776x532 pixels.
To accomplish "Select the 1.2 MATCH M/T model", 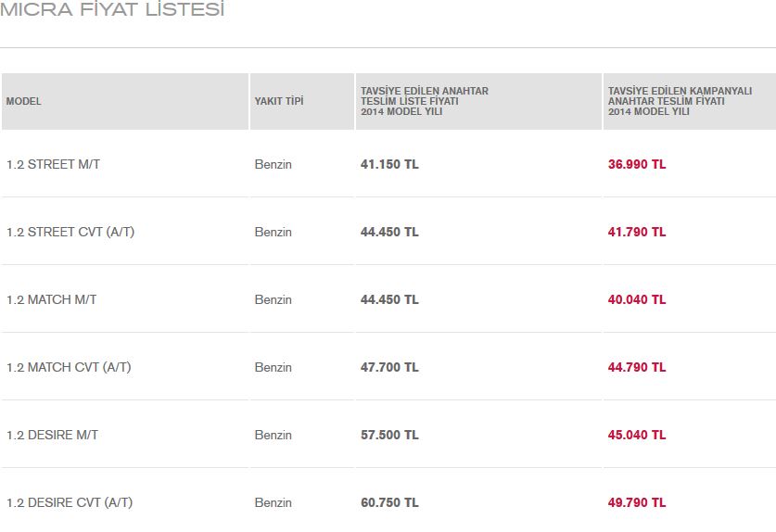I will click(x=52, y=300).
